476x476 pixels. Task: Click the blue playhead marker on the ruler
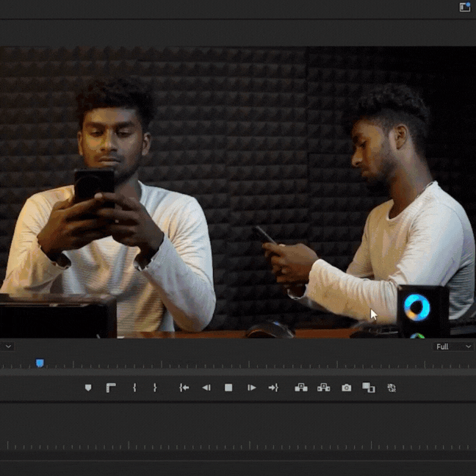click(40, 363)
